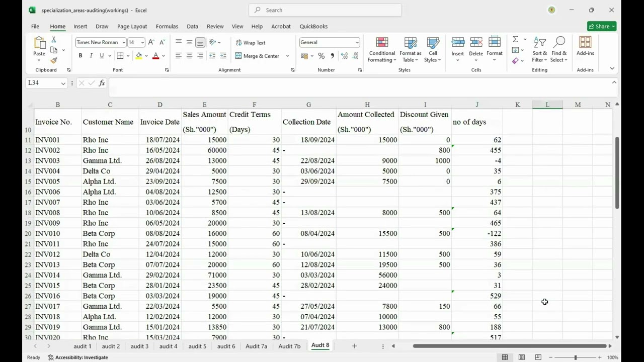
Task: Click the Merge & Center button
Action: [x=257, y=56]
